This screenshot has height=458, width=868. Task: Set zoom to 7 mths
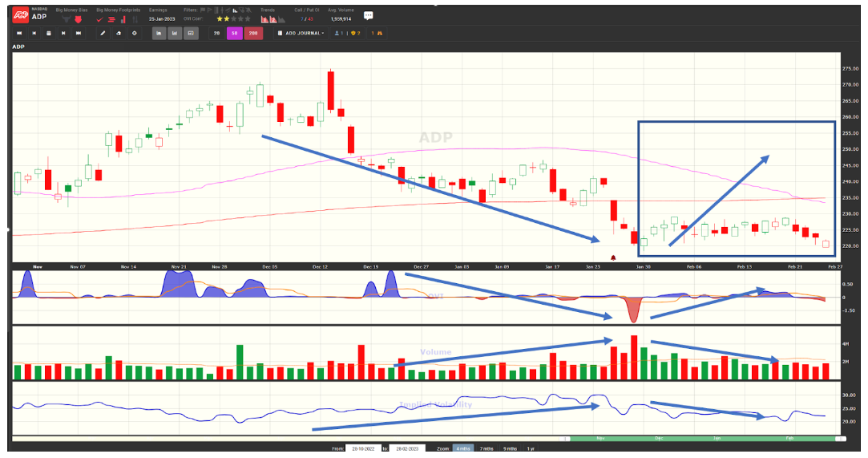pos(486,448)
